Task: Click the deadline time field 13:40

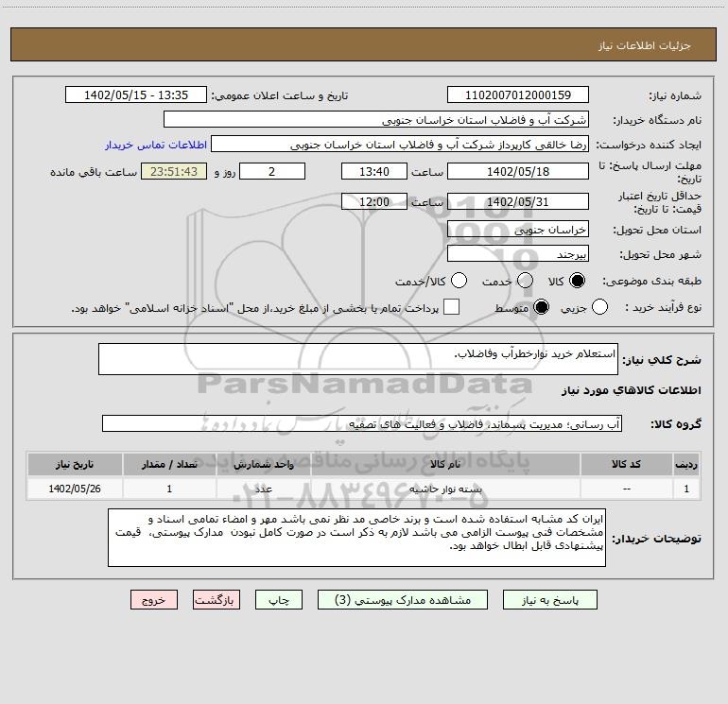Action: (x=374, y=171)
